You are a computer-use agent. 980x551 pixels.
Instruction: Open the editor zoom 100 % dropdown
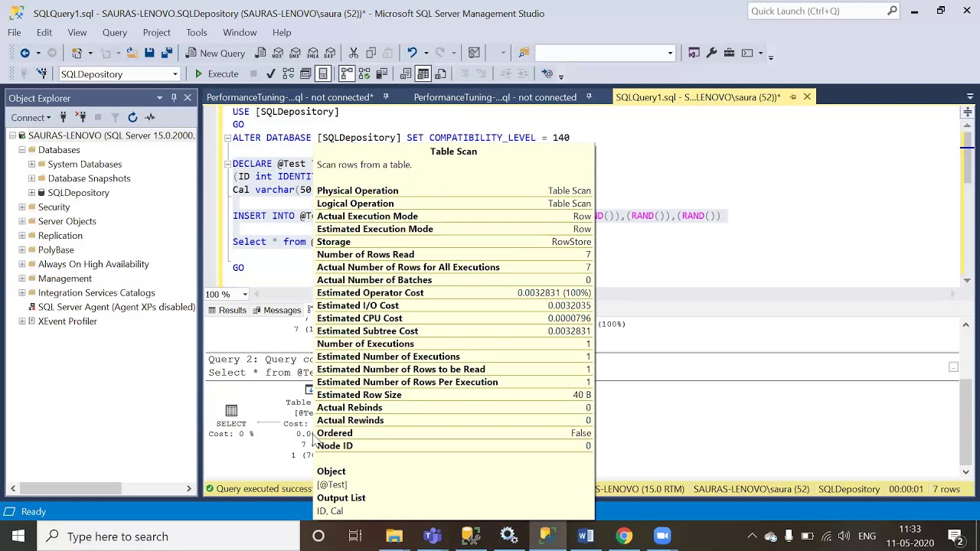point(245,295)
